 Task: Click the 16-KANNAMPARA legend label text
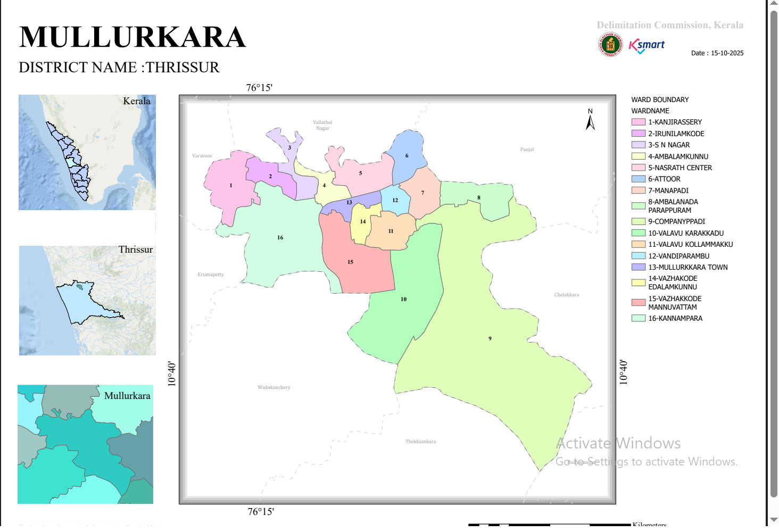[x=675, y=318]
